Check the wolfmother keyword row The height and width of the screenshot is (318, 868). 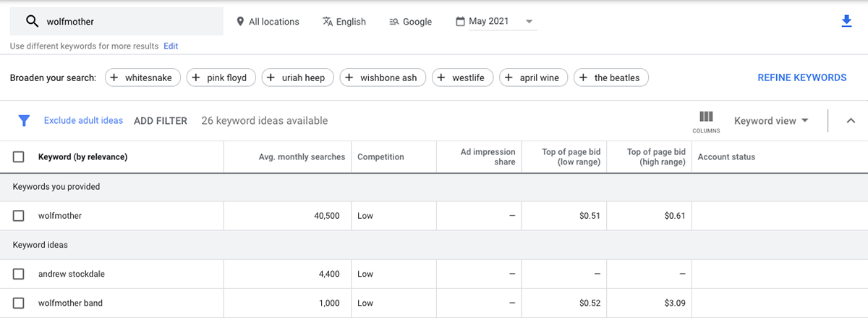coord(19,216)
